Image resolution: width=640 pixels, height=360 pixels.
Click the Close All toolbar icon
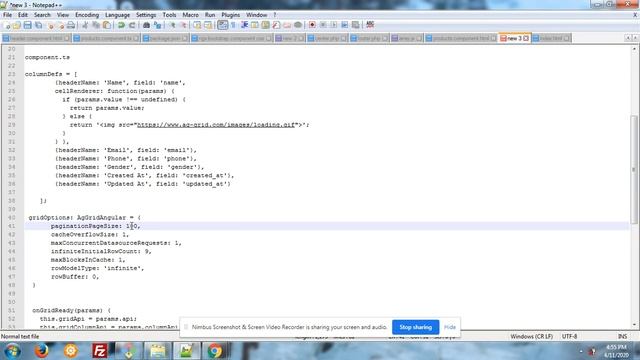coord(60,25)
